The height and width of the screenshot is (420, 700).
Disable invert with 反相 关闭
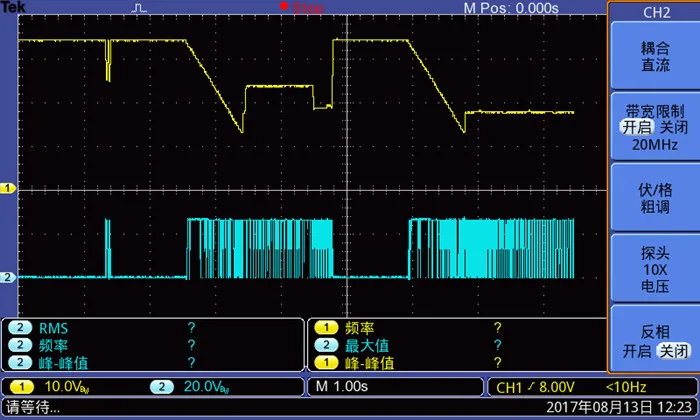point(674,351)
